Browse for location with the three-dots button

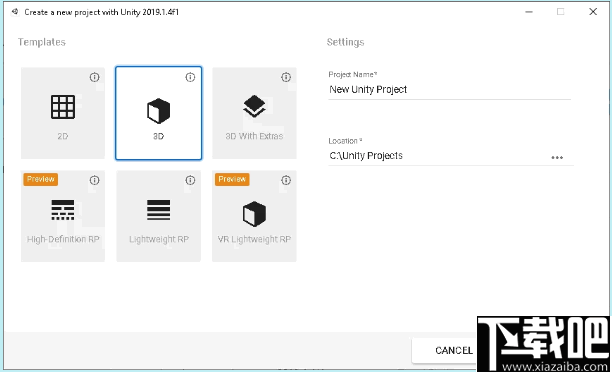(557, 158)
